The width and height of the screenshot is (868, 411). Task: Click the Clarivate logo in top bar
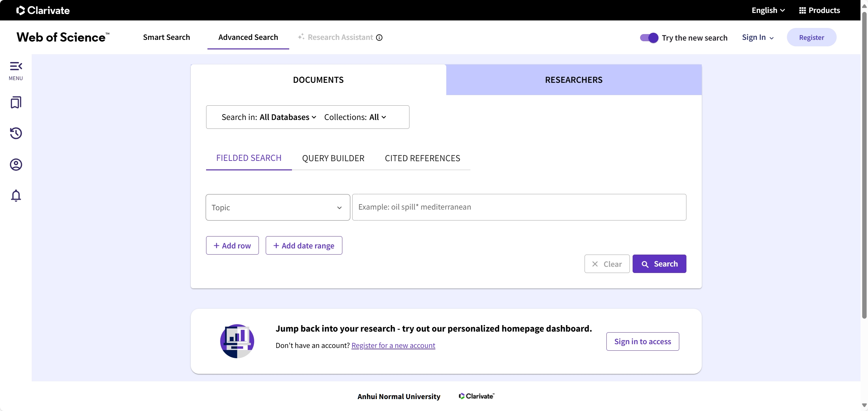coord(43,10)
